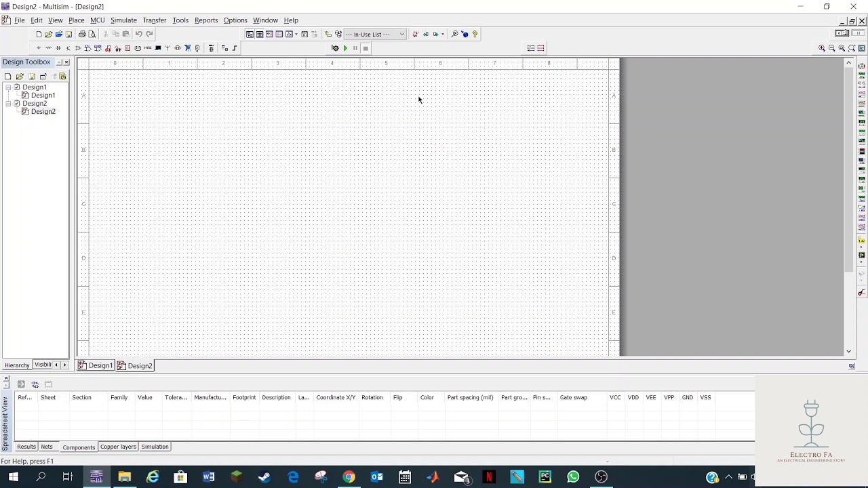Click the Stop simulation button
The width and height of the screenshot is (868, 488).
pos(366,48)
